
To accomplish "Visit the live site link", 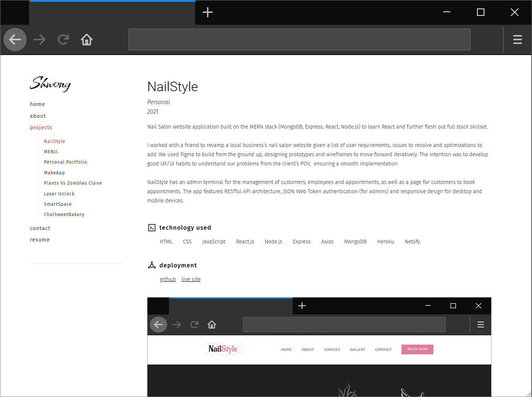I will (x=191, y=279).
